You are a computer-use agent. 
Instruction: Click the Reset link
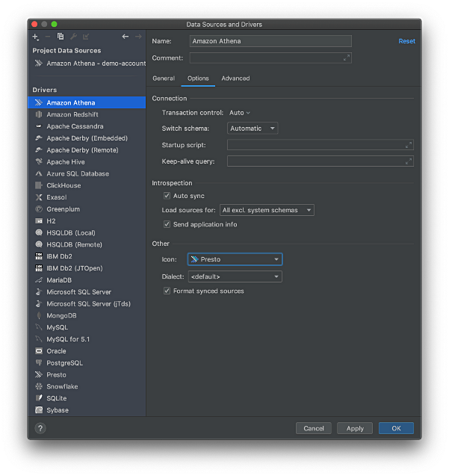pos(407,41)
